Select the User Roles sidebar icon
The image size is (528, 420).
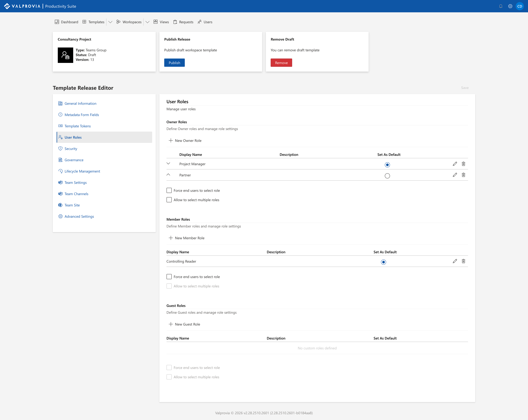(x=60, y=137)
